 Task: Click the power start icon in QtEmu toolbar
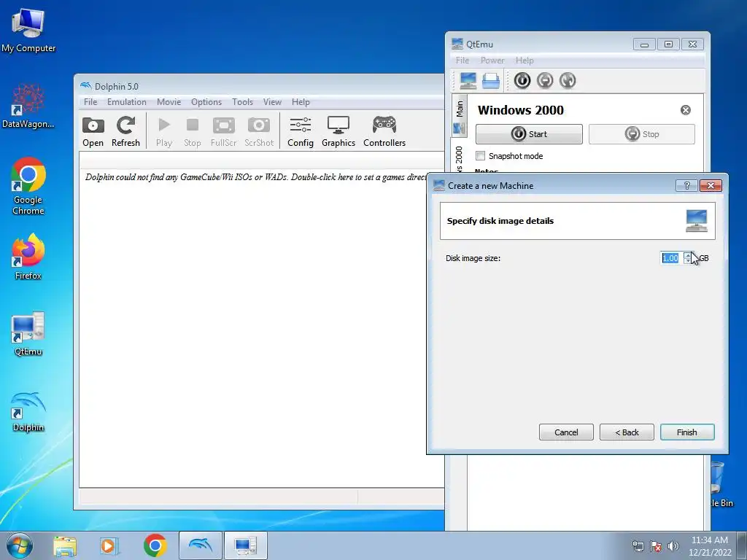[522, 80]
